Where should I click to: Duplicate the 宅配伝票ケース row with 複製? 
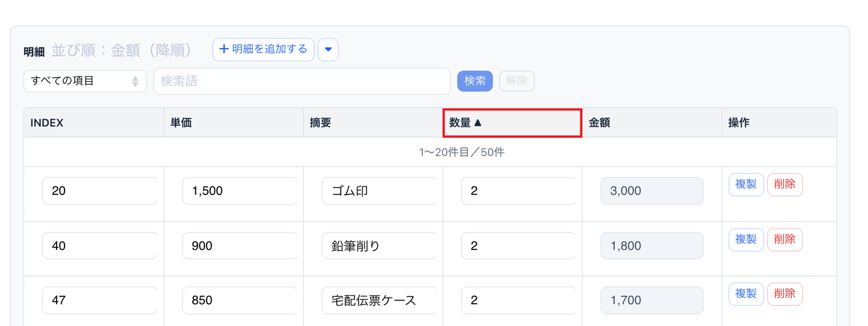[x=746, y=294]
